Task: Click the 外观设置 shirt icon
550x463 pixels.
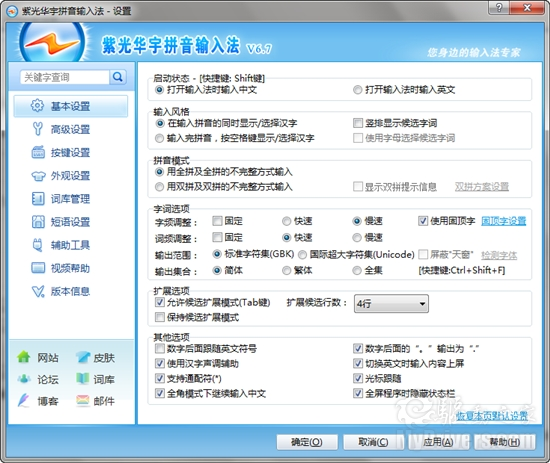Action: coord(38,175)
